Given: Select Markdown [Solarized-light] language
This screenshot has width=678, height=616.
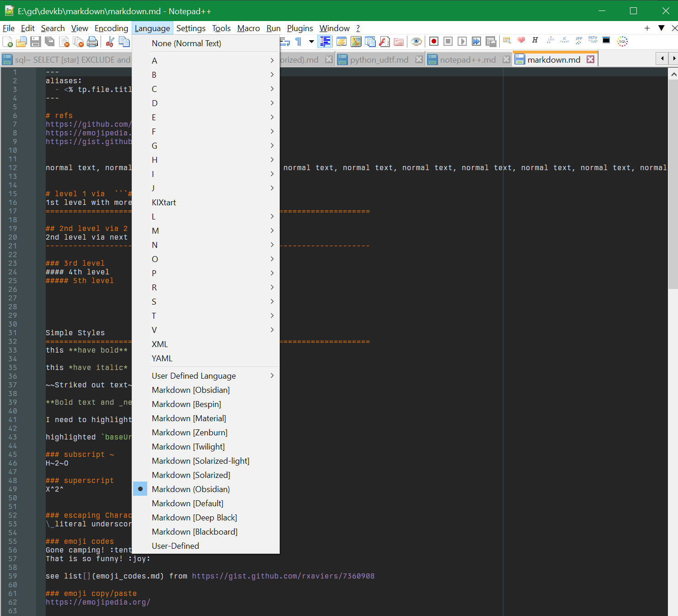Looking at the screenshot, I should [x=206, y=461].
